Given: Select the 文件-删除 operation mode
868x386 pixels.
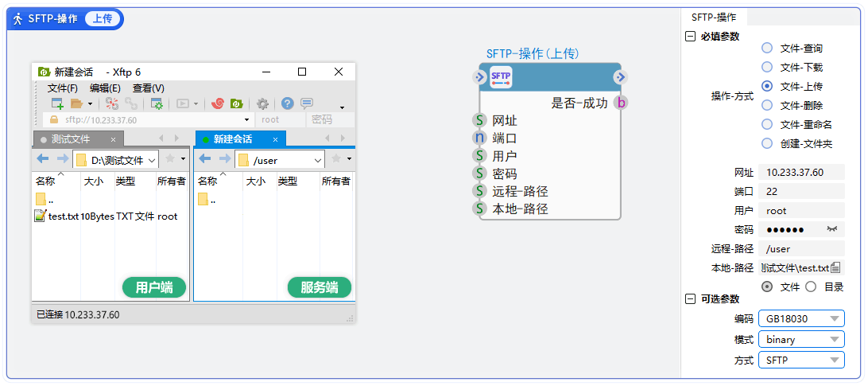Looking at the screenshot, I should 767,105.
